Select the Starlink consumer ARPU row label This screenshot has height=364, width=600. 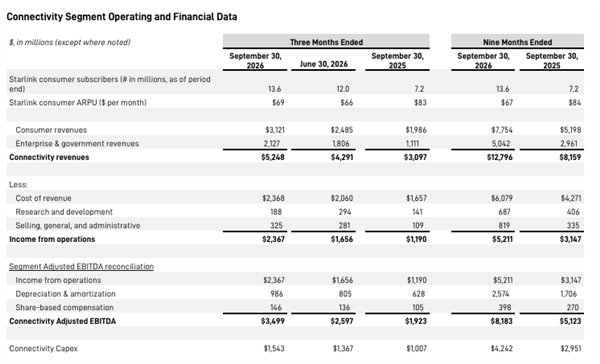pyautogui.click(x=78, y=103)
